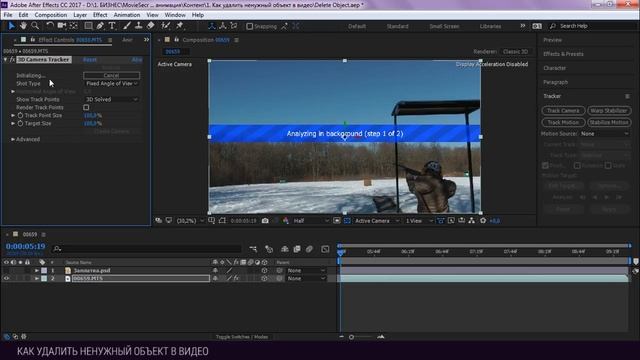Viewport: 640px width, 360px height.
Task: Select the Rotation tool
Action: tap(50, 26)
